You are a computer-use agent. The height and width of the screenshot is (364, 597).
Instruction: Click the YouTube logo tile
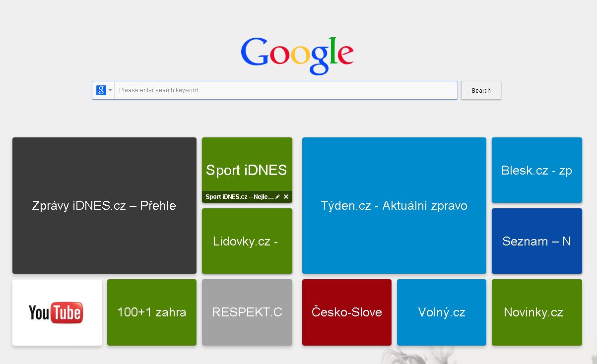(57, 312)
